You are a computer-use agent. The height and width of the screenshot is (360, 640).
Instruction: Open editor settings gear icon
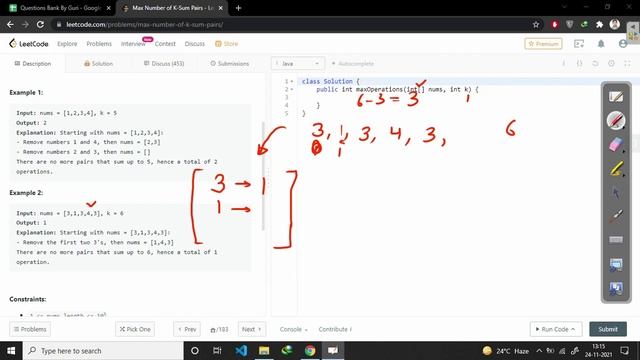[x=611, y=64]
